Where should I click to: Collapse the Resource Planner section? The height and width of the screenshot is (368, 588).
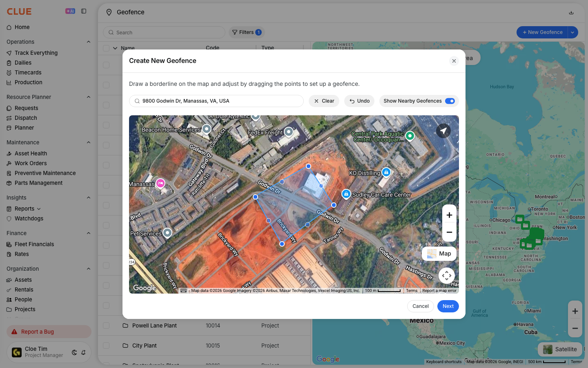89,97
